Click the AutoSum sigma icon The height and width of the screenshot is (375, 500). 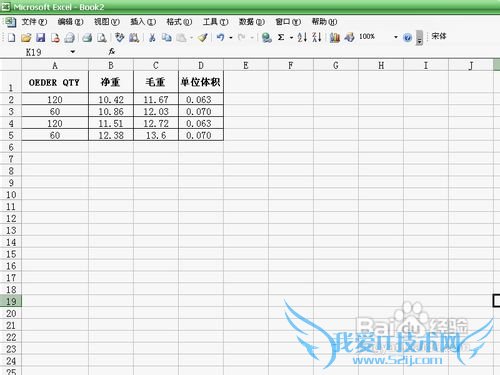click(281, 37)
